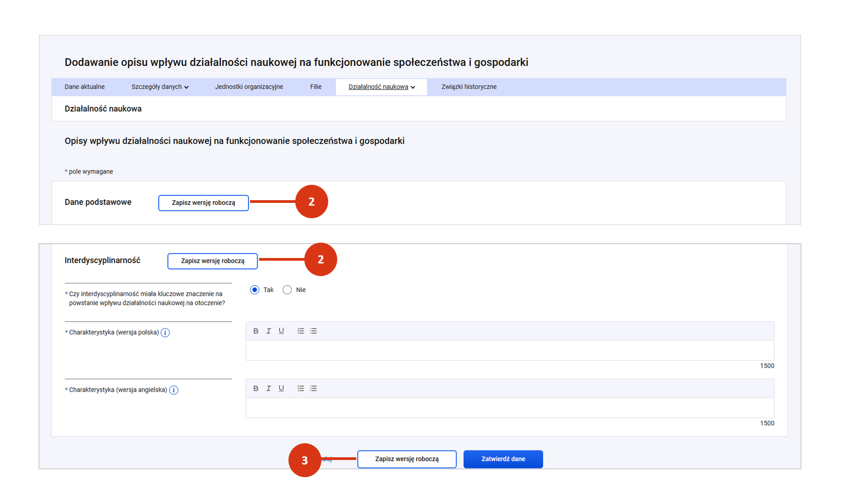The image size is (868, 488).
Task: Click into the Polish characteristic text area
Action: click(509, 350)
